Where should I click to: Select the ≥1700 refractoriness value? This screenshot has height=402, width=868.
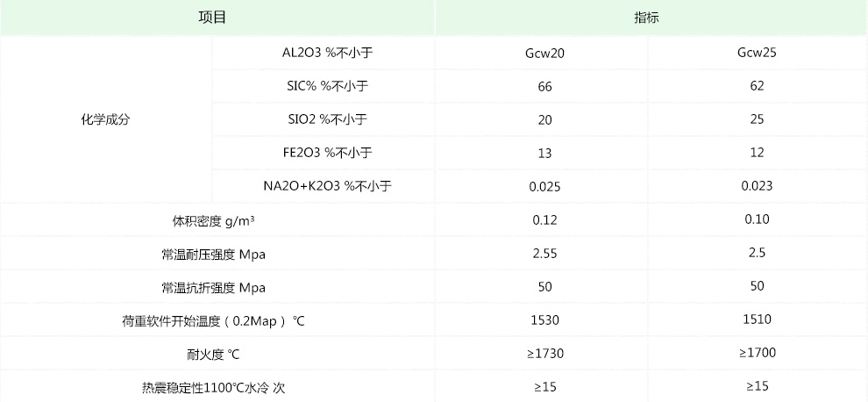(x=758, y=354)
